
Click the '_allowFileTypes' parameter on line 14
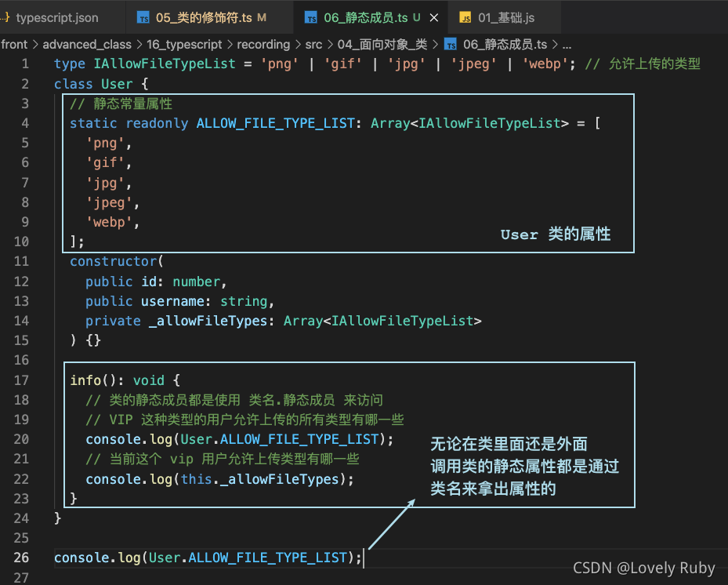(x=208, y=321)
